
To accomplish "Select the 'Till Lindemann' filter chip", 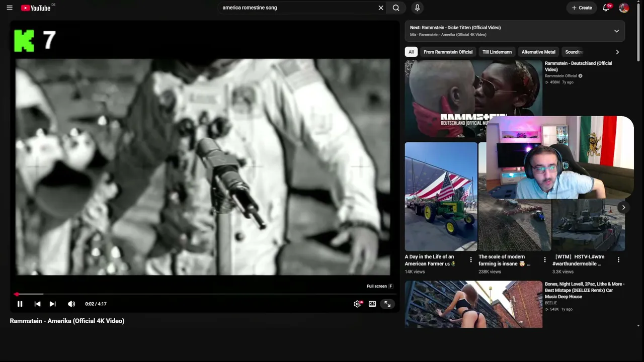I will click(x=497, y=52).
